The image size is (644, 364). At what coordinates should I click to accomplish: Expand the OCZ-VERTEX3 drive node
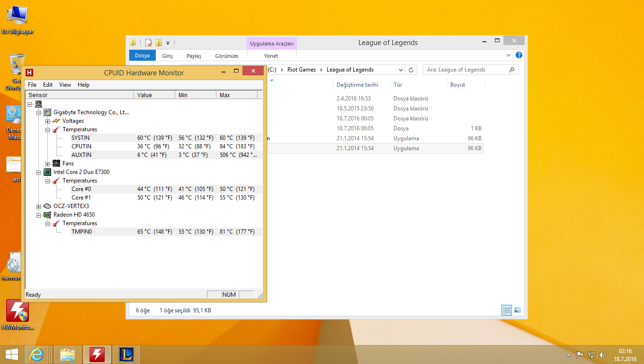point(39,206)
